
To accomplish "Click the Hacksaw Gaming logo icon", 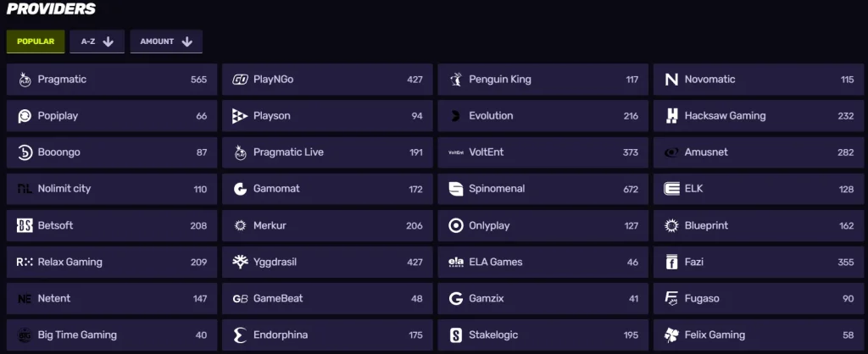I will click(671, 116).
